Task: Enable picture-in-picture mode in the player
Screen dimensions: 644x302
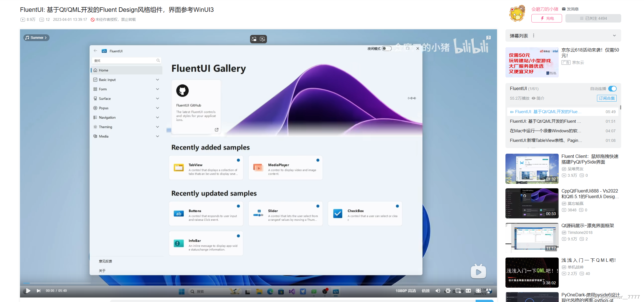Action: pos(458,291)
